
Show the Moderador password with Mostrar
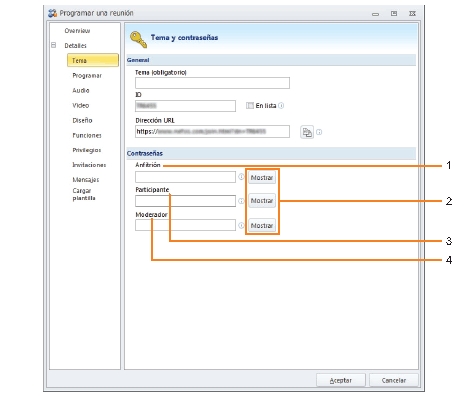(x=262, y=226)
